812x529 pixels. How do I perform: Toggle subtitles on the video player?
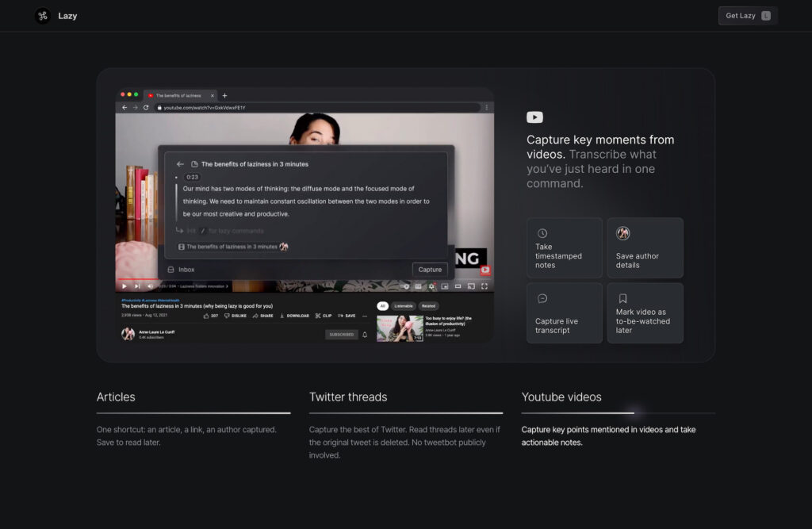418,286
